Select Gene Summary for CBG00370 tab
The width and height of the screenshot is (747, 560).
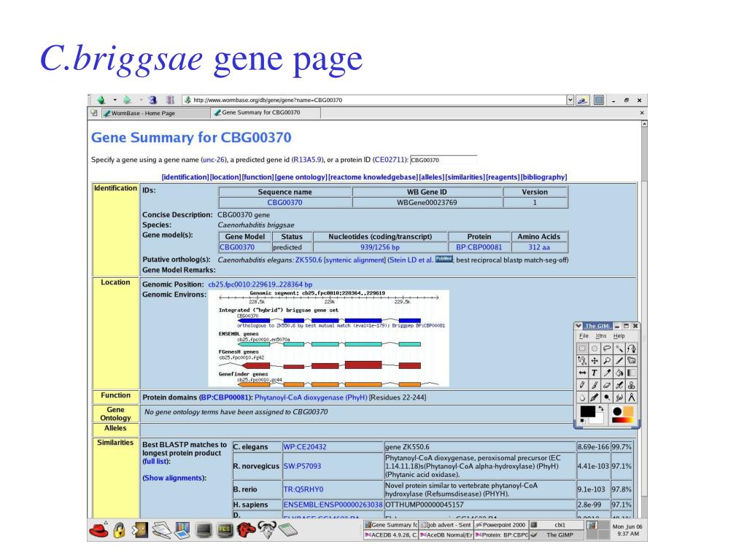click(x=266, y=113)
